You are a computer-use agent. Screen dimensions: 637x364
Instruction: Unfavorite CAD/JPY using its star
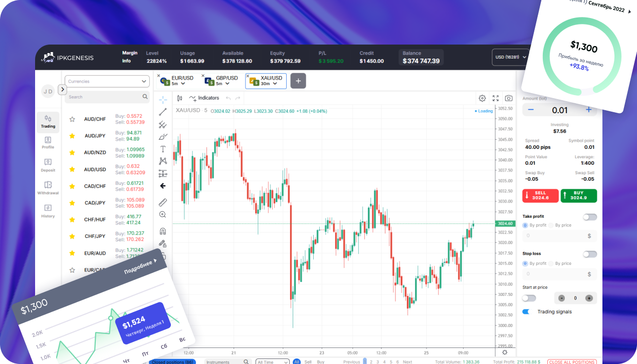click(x=72, y=203)
